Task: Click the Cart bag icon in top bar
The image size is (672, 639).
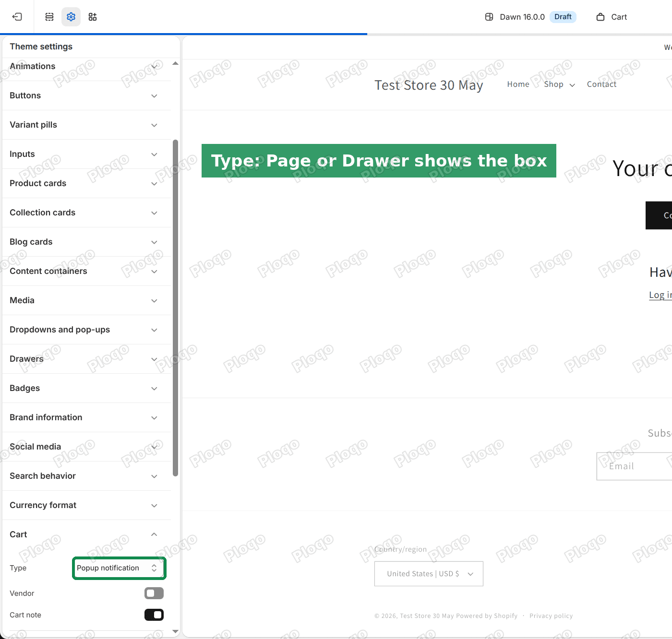Action: [600, 17]
